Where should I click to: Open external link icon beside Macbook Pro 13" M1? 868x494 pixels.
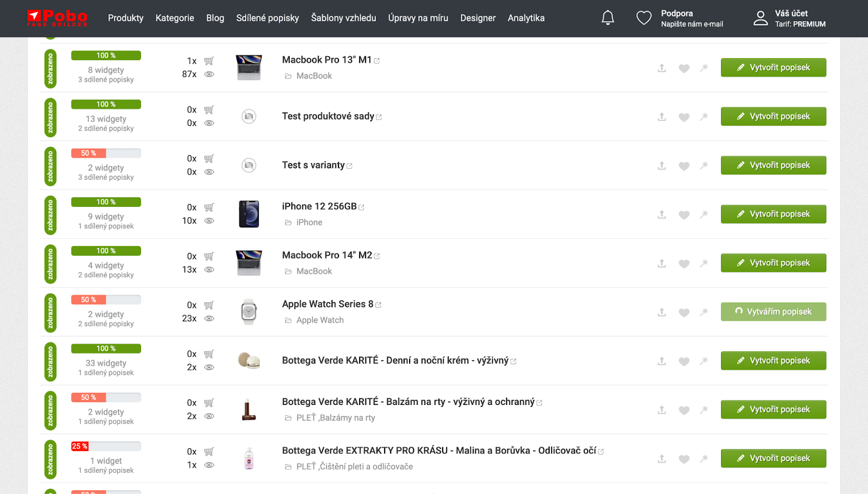[377, 61]
